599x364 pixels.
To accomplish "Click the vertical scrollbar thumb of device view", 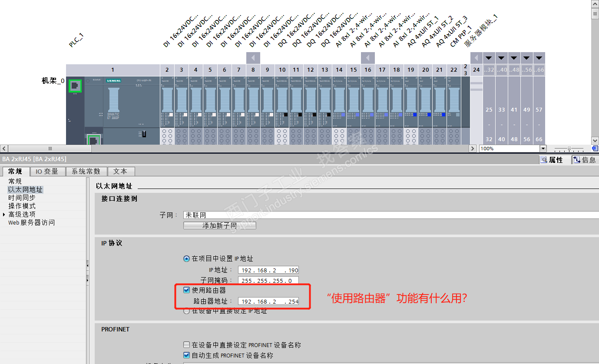I will [595, 14].
